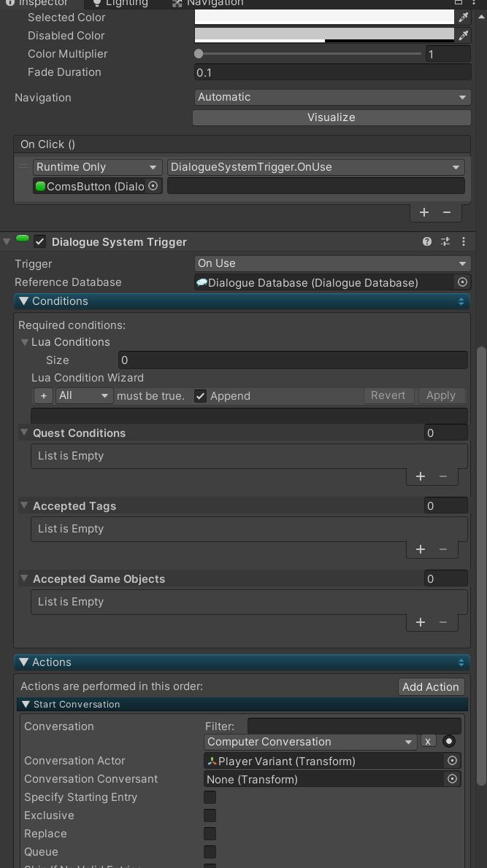Disable the Dialogue System Trigger component checkbox

tap(40, 241)
